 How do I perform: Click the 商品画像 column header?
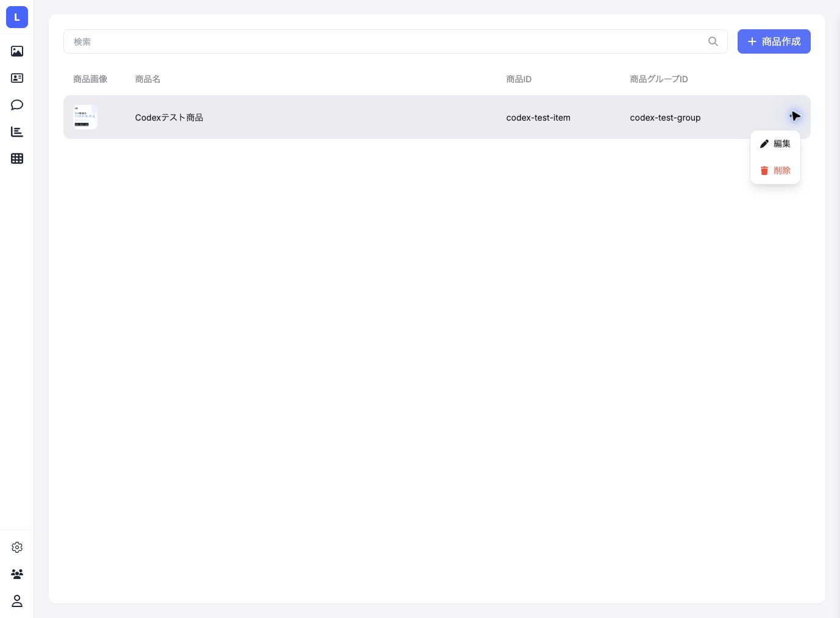(90, 79)
